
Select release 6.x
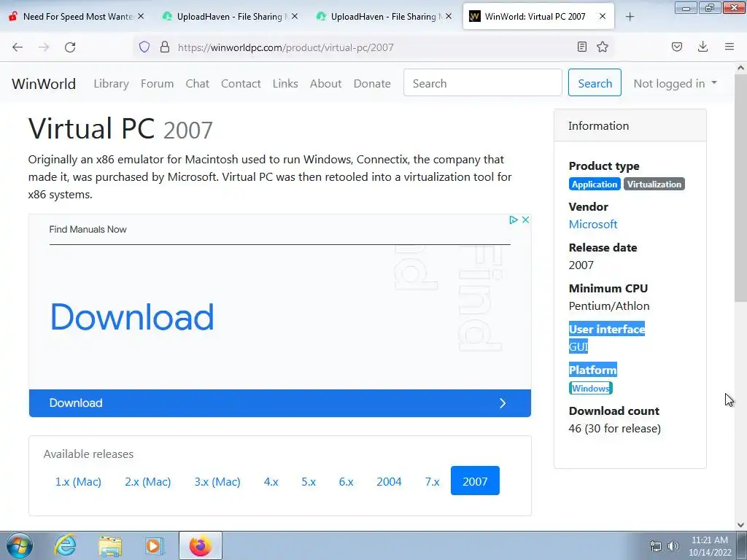tap(346, 481)
